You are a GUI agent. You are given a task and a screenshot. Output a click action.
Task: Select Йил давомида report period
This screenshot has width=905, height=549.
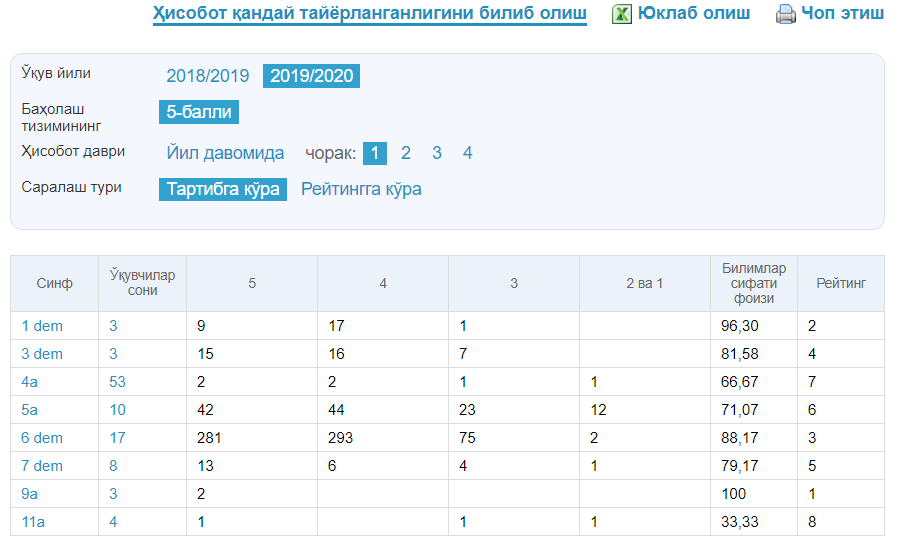tap(225, 153)
